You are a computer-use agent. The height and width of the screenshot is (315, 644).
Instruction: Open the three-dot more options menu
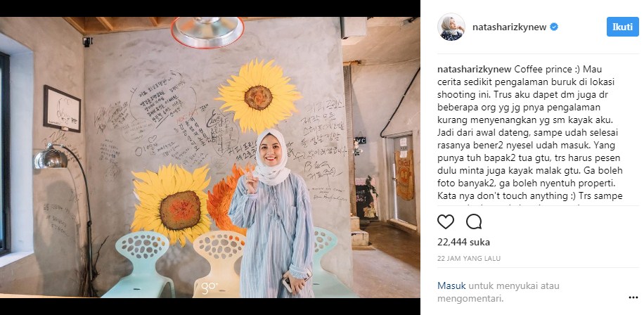[x=633, y=297]
